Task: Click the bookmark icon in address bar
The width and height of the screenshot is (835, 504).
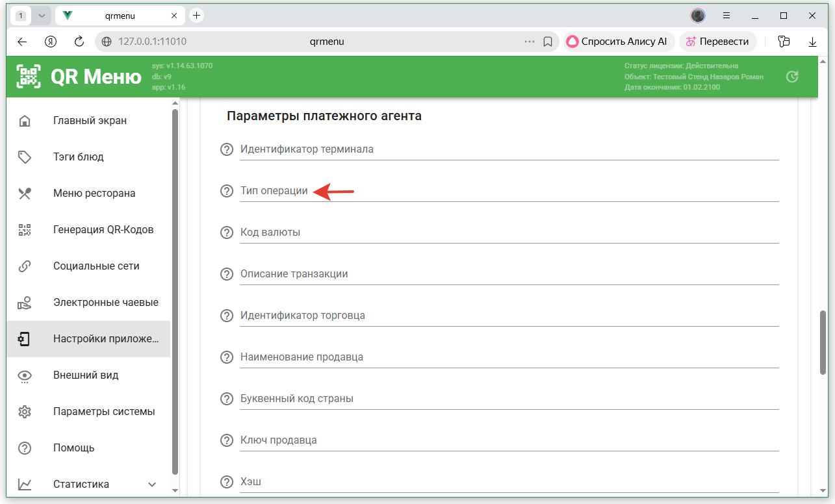Action: [548, 42]
